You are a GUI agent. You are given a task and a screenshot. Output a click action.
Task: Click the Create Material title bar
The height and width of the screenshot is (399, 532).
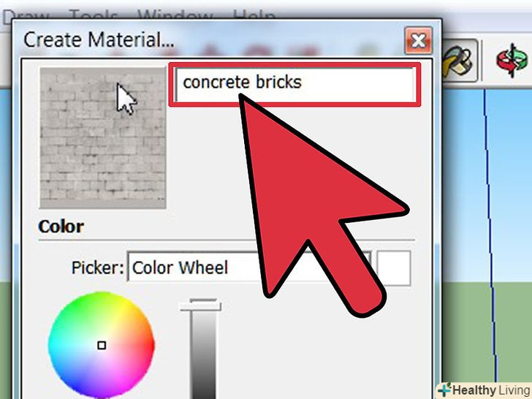210,39
